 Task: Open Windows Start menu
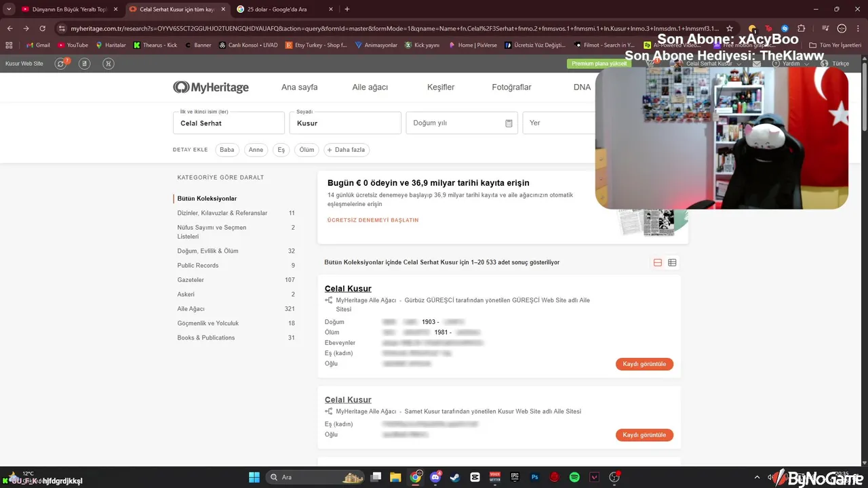click(x=254, y=477)
